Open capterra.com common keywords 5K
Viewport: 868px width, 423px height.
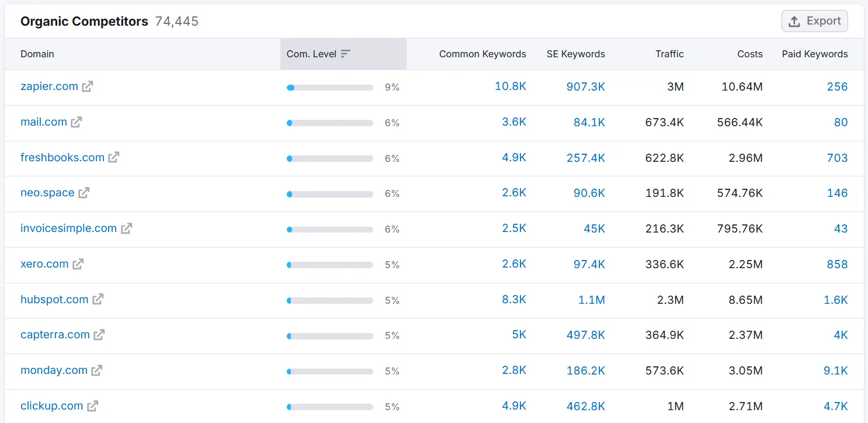(519, 335)
